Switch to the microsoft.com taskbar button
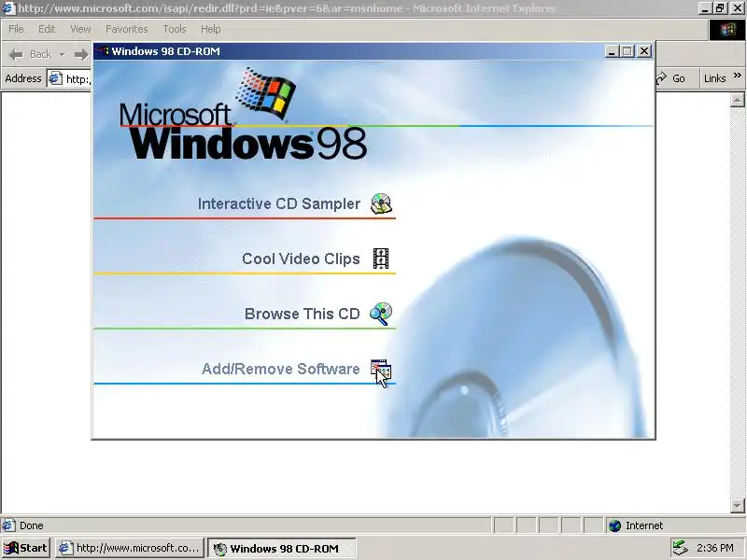 [x=130, y=548]
